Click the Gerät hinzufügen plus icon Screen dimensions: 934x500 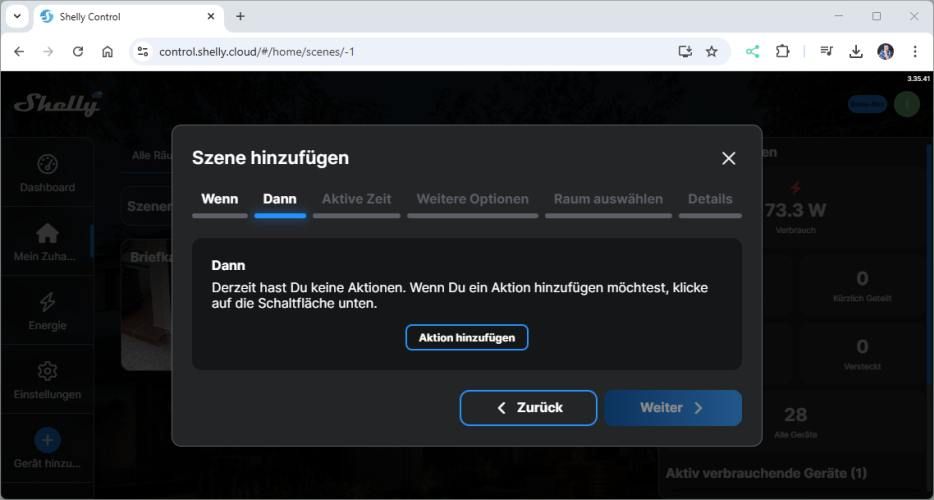click(x=47, y=440)
